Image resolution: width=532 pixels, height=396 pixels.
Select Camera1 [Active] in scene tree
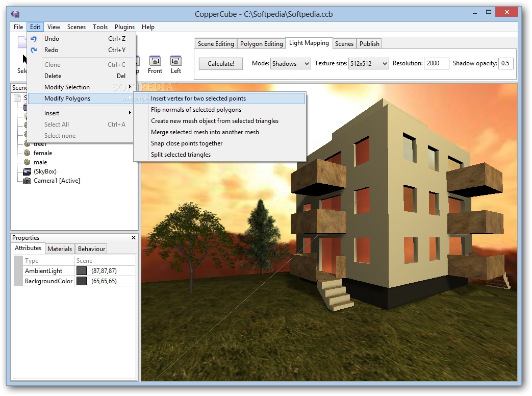pos(57,181)
